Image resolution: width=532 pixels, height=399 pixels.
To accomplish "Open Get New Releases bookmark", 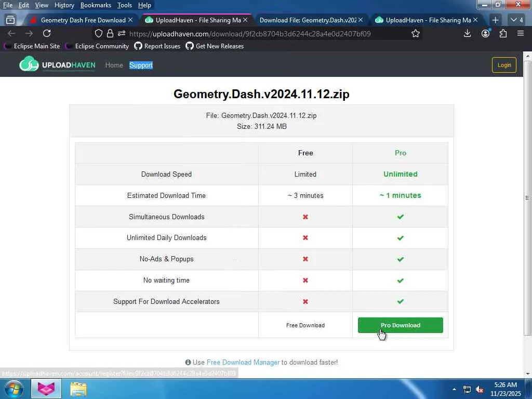I will pyautogui.click(x=215, y=46).
